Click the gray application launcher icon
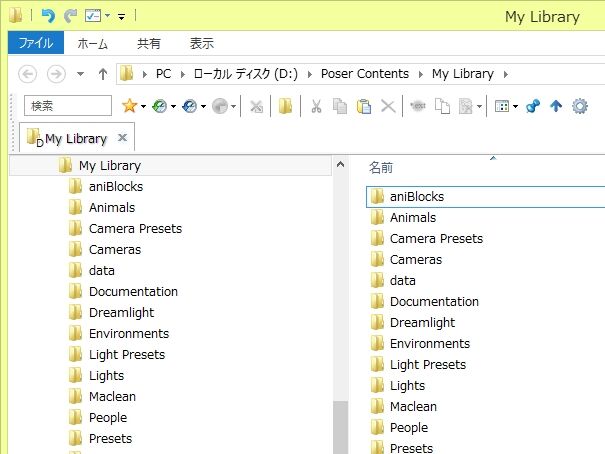The width and height of the screenshot is (605, 454). (x=220, y=106)
